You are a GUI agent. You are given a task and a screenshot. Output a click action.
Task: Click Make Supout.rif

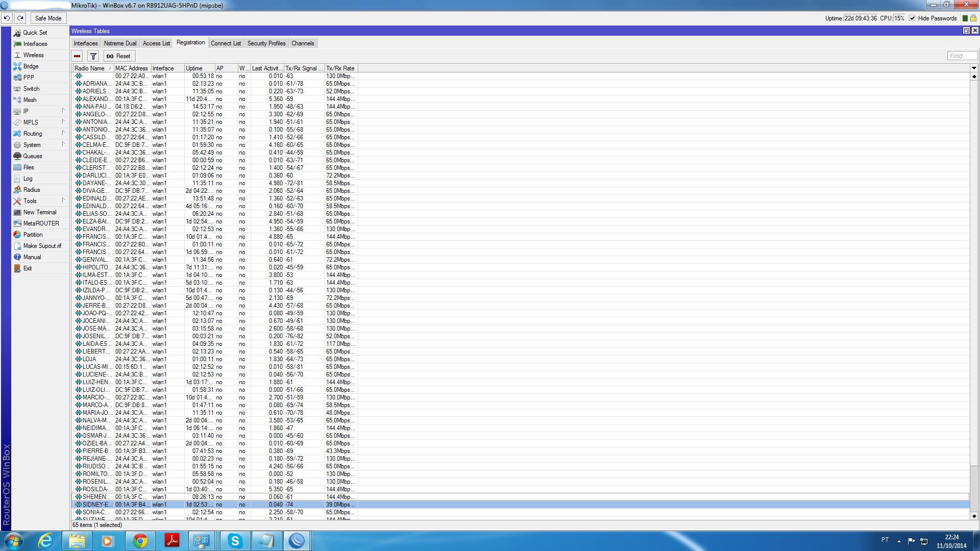pyautogui.click(x=42, y=246)
